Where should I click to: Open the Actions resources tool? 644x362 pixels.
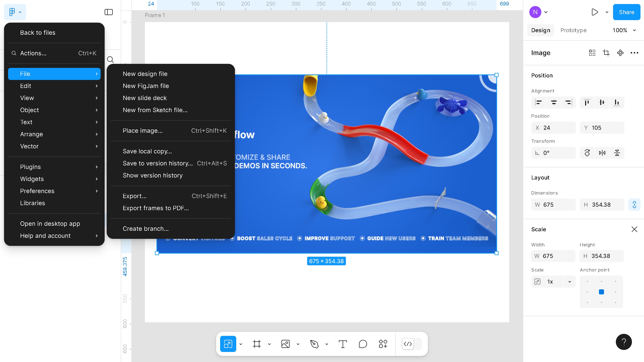(383, 344)
